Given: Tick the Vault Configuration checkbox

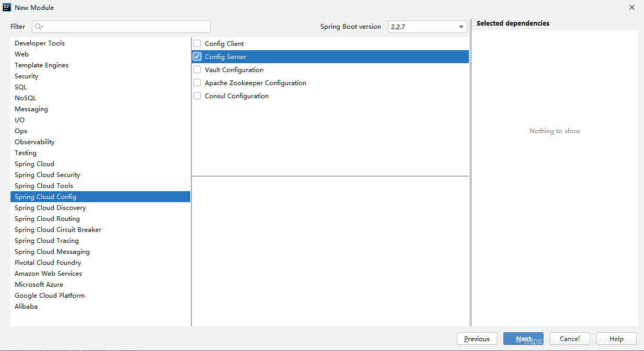Looking at the screenshot, I should 197,69.
